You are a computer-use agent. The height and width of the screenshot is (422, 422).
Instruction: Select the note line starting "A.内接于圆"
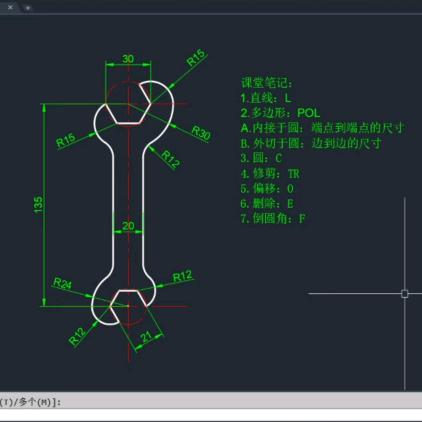coord(323,128)
